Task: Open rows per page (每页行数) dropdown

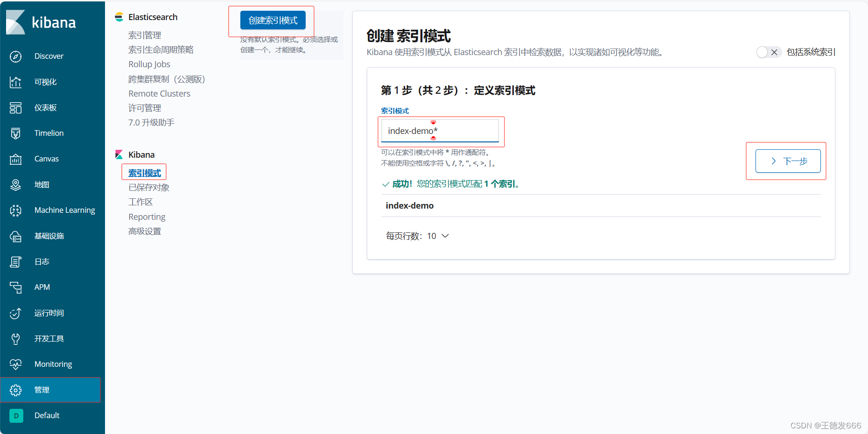Action: (417, 236)
